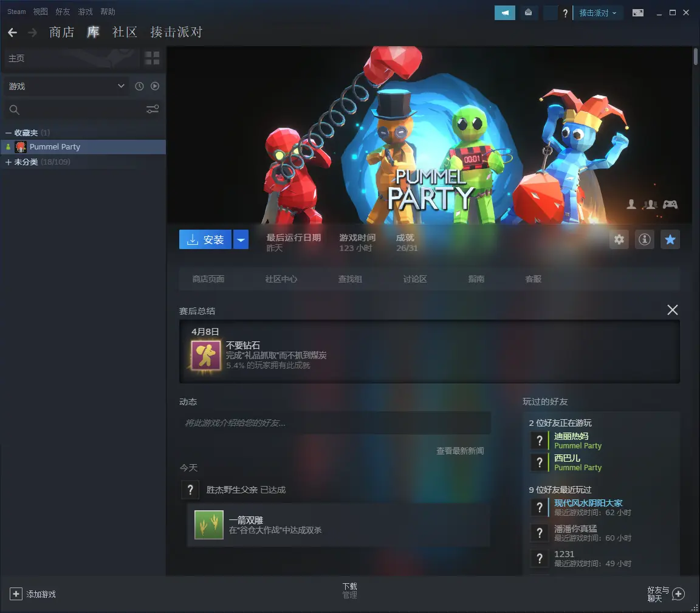Image resolution: width=700 pixels, height=613 pixels.
Task: Open the 视图 menu
Action: 40,12
